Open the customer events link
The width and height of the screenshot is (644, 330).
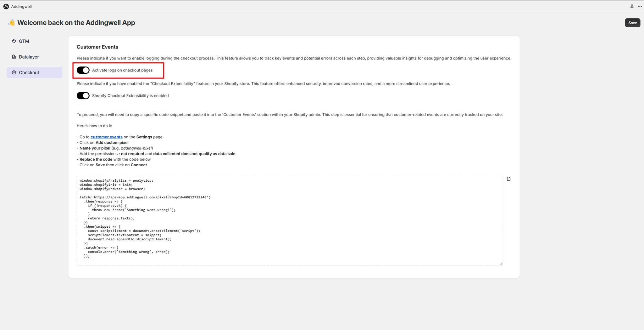click(106, 137)
